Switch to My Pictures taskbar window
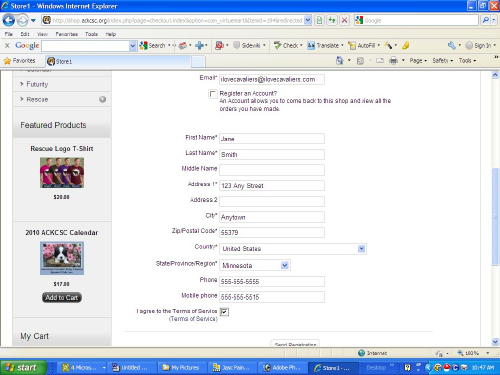500x375 pixels. click(181, 367)
